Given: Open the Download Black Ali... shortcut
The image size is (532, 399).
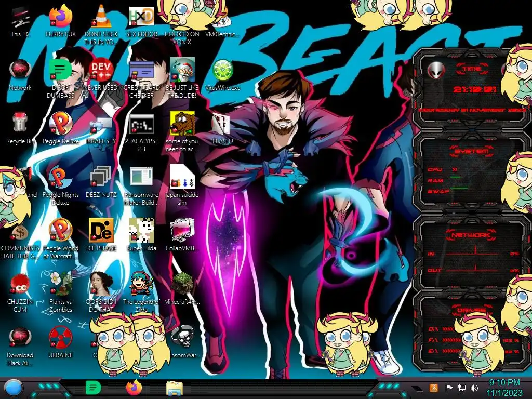Looking at the screenshot, I should 20,347.
